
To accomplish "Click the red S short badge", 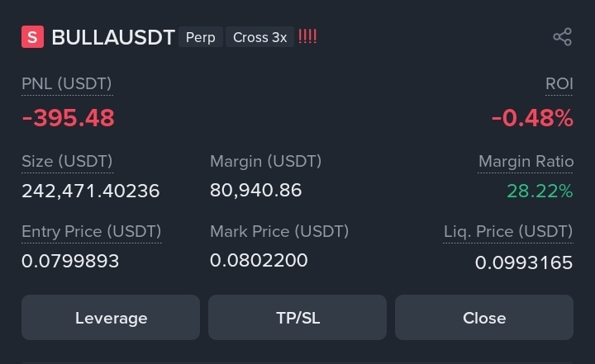I will [x=32, y=37].
